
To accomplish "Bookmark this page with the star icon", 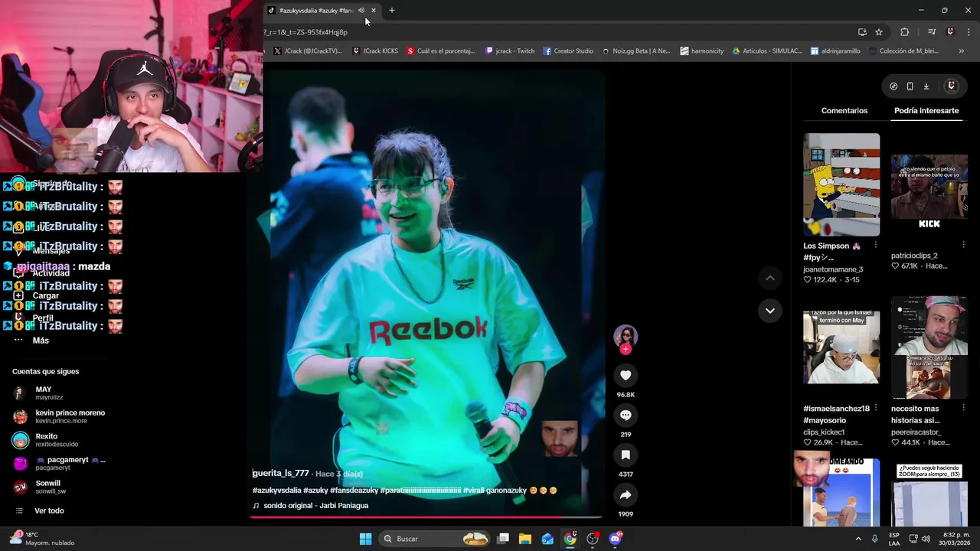I will coord(879,32).
